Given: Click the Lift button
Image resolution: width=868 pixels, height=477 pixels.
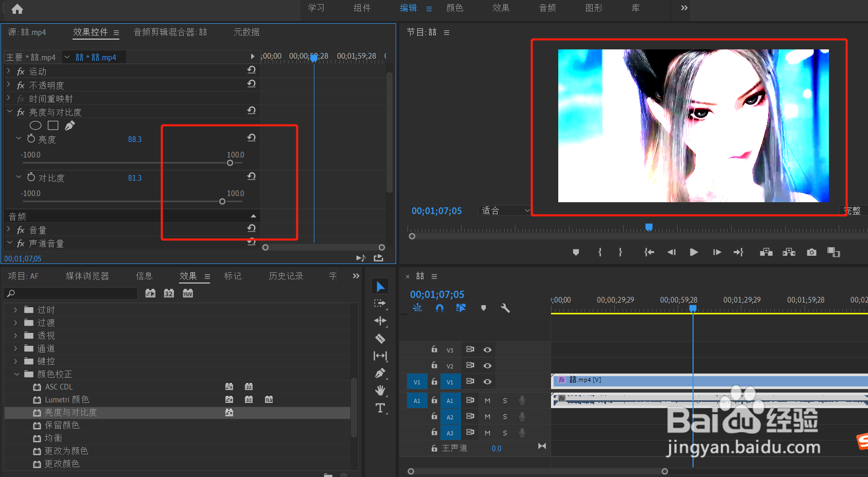Looking at the screenshot, I should pyautogui.click(x=766, y=252).
